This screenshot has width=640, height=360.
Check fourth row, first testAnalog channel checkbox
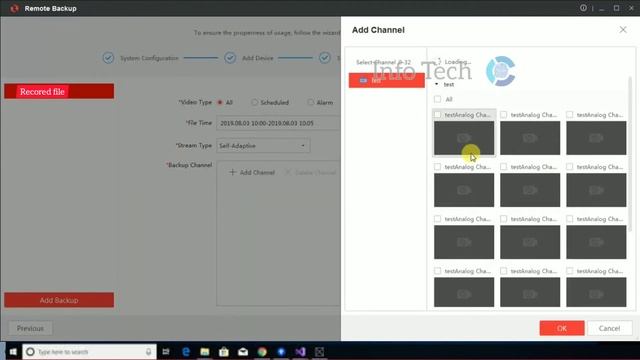click(438, 271)
